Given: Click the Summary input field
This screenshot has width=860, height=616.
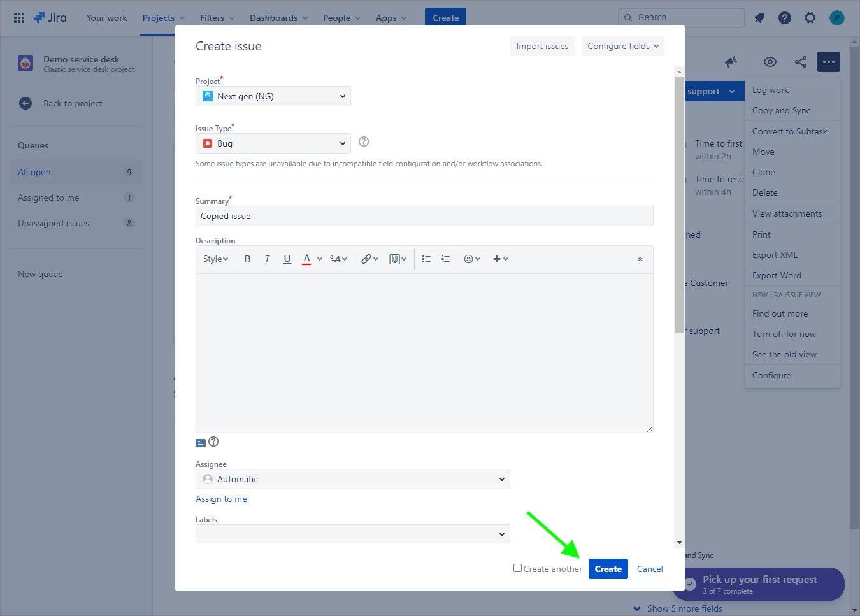Looking at the screenshot, I should (x=424, y=217).
